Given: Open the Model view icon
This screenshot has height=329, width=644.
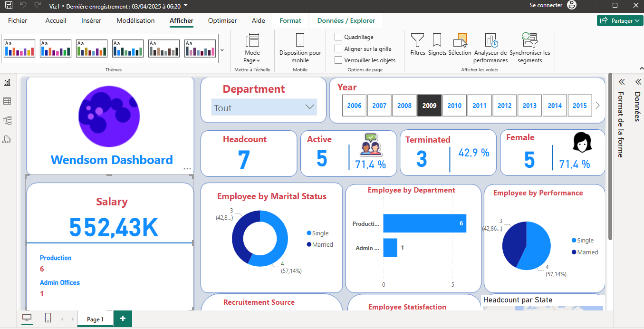Looking at the screenshot, I should click(x=7, y=120).
